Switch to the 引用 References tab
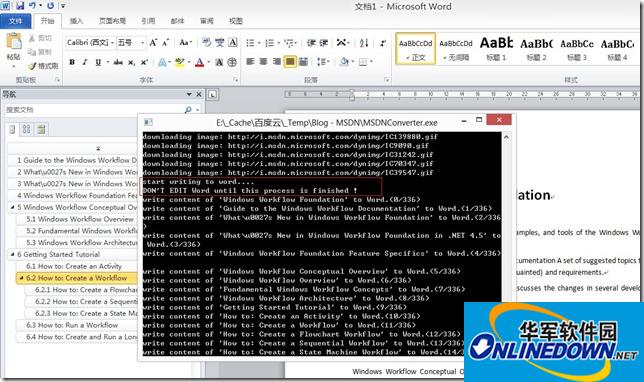The width and height of the screenshot is (644, 382). click(x=148, y=21)
